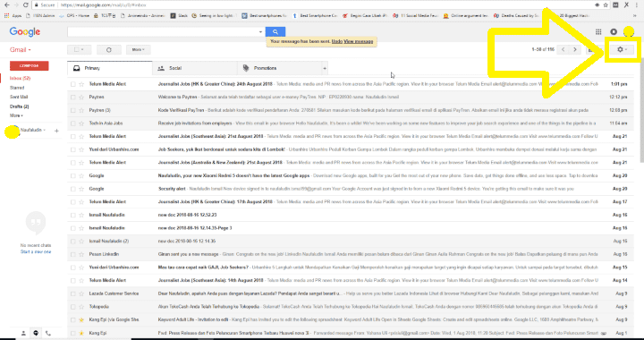Click the red Compose button
The image size is (644, 340).
(30, 65)
